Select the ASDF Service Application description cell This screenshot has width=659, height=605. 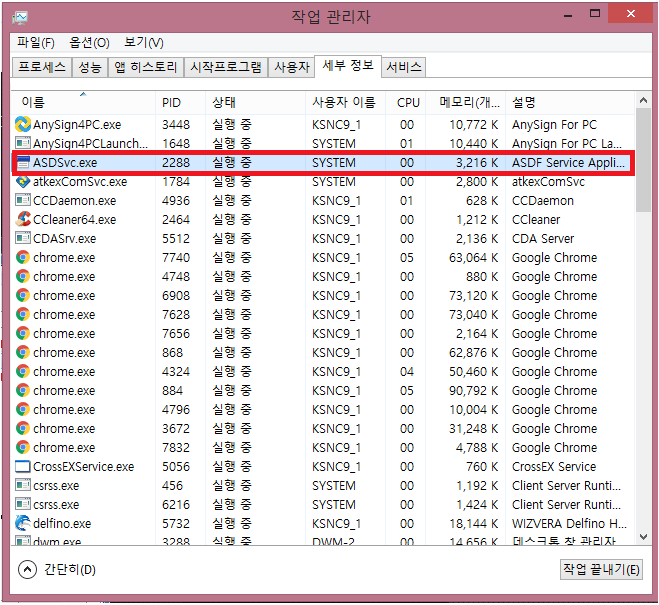point(568,163)
